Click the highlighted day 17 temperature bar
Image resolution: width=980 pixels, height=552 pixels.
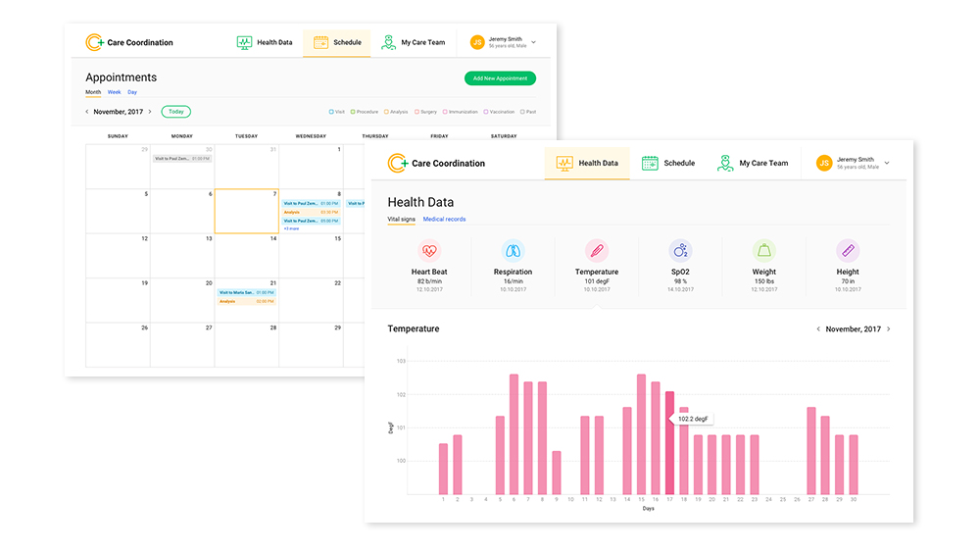[x=669, y=442]
